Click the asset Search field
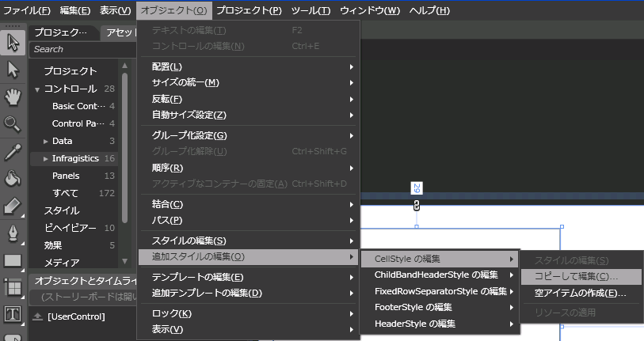 pyautogui.click(x=75, y=49)
